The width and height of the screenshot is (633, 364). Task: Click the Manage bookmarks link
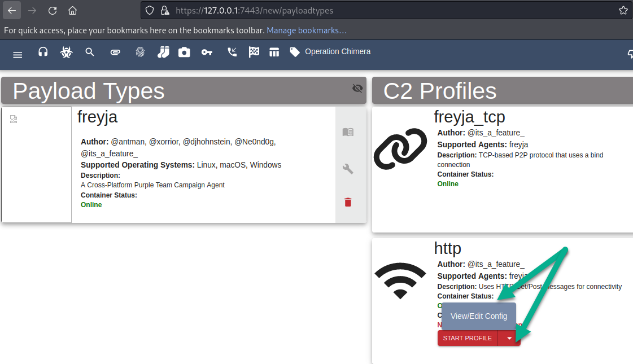pos(307,30)
